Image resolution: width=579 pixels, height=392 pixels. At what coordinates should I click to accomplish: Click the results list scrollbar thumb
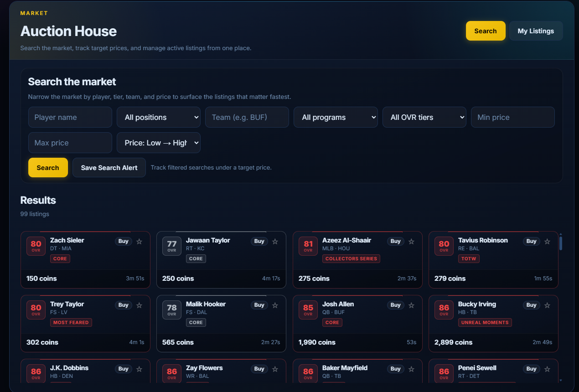tap(561, 243)
